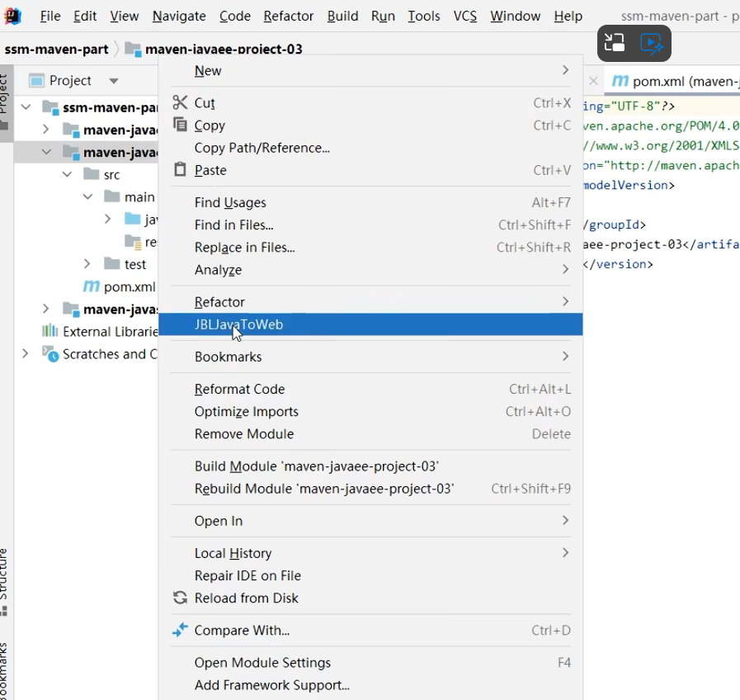Click the Cut scissors icon
The image size is (740, 700).
coord(180,102)
